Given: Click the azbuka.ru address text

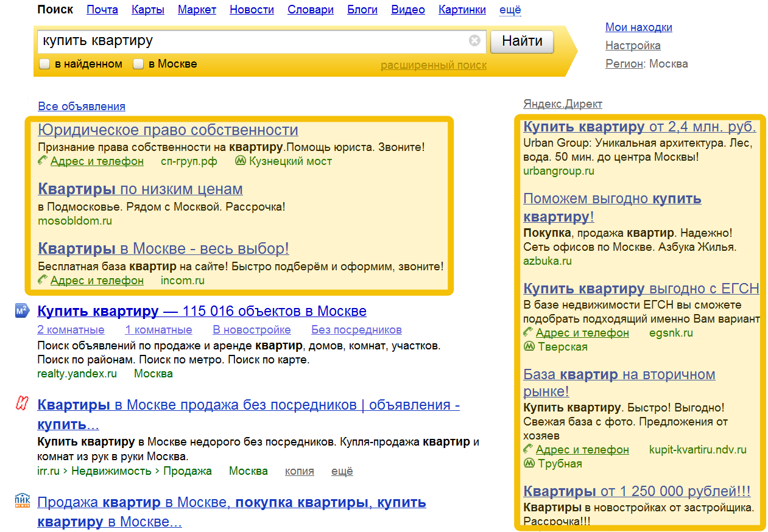Looking at the screenshot, I should pos(548,261).
